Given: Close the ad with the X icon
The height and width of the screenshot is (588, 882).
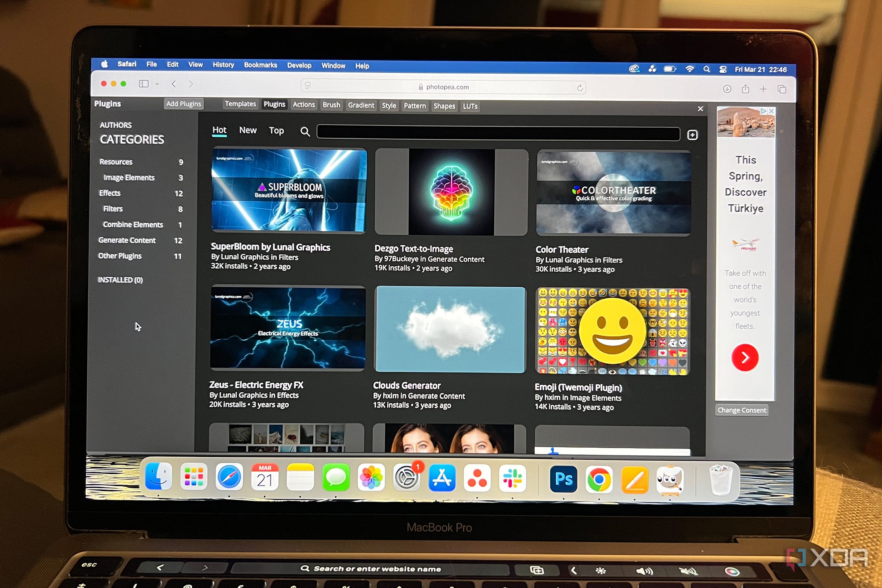Looking at the screenshot, I should tap(772, 111).
